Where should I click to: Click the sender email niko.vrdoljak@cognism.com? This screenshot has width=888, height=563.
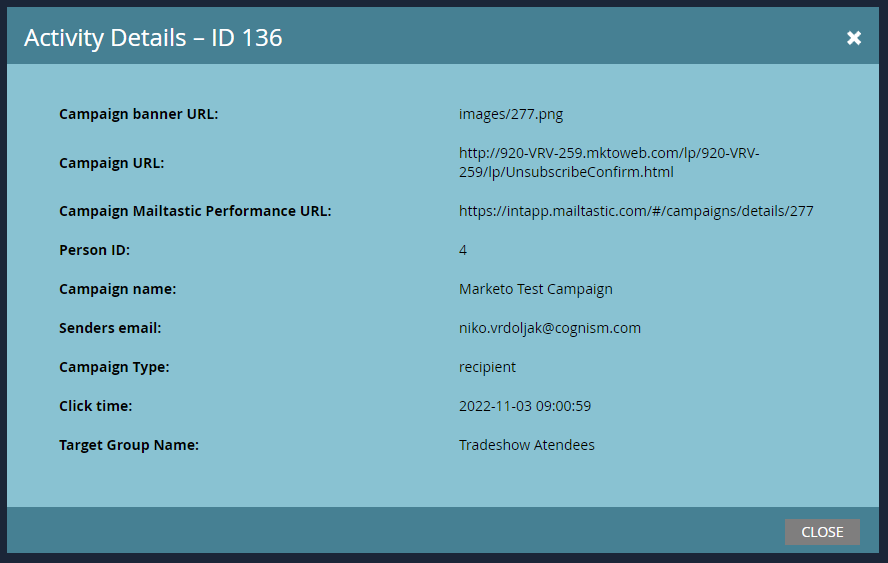tap(550, 328)
